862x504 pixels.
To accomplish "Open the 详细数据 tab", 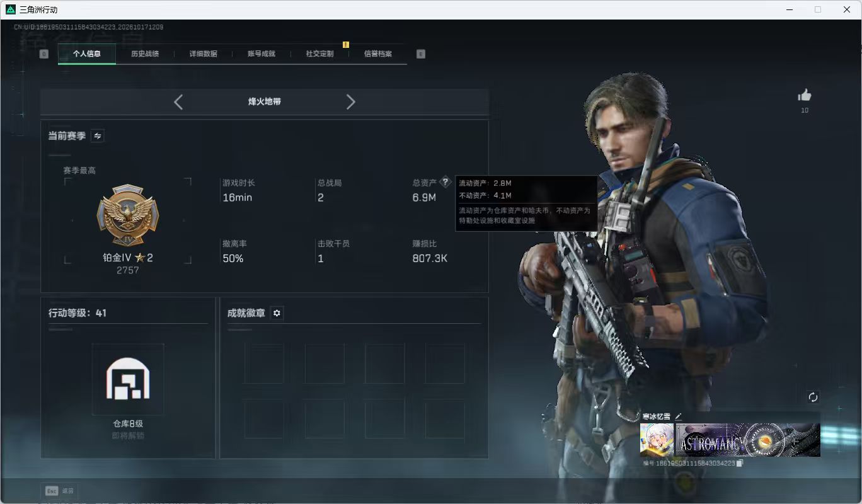I will [x=204, y=54].
